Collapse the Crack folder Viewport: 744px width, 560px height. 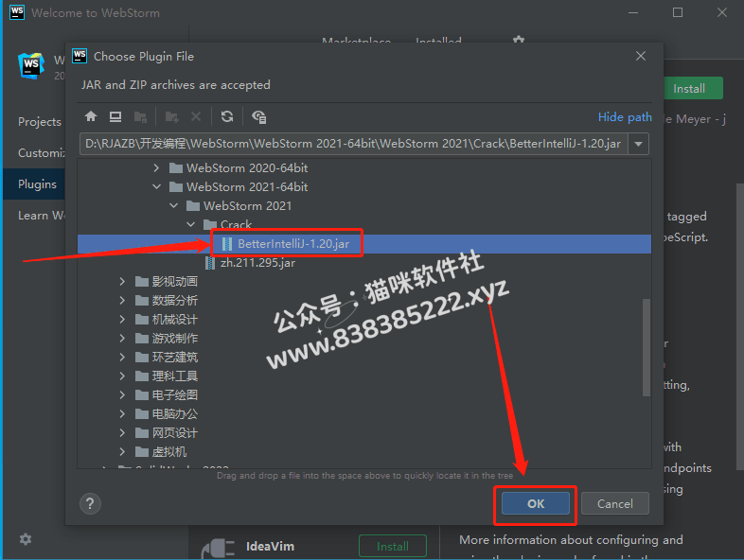(191, 224)
